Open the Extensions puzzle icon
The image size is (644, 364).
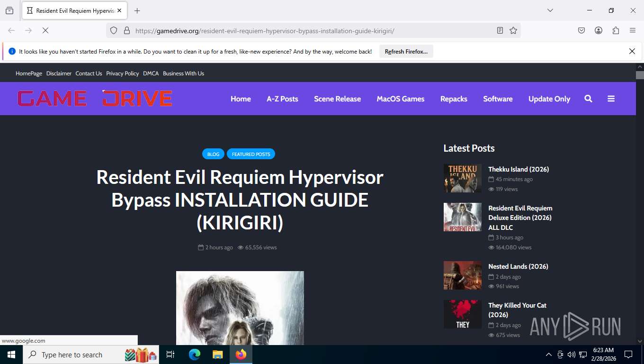tap(616, 30)
